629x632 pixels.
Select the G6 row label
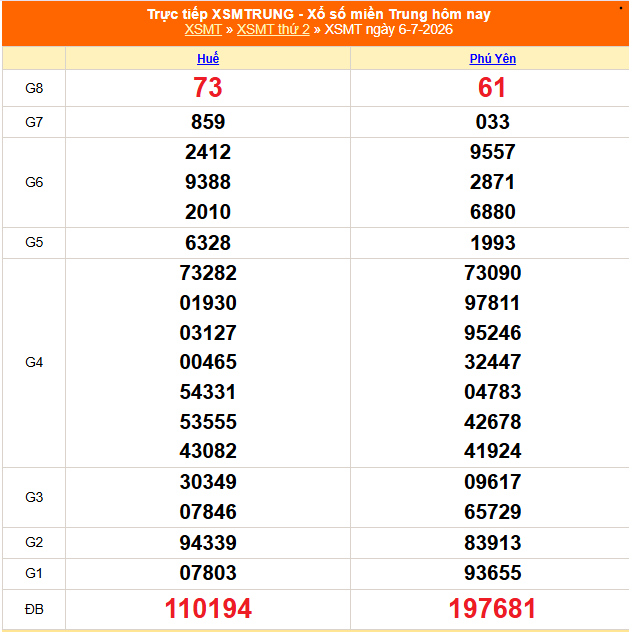(34, 182)
